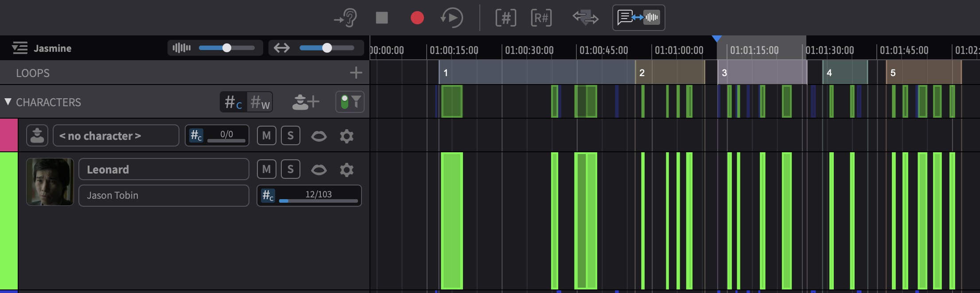Mute the no character track

click(x=266, y=135)
